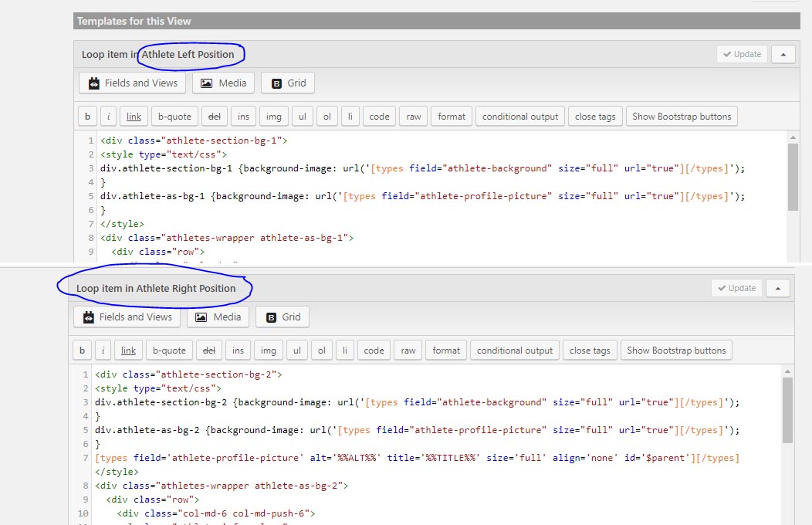
Task: Open Grid button in Athlete Left Position
Action: pos(288,83)
